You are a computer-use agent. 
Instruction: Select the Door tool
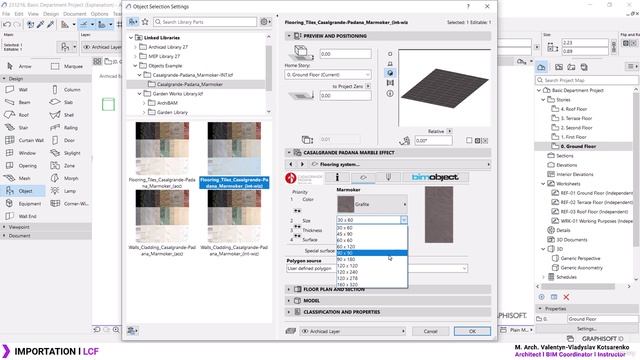click(68, 140)
